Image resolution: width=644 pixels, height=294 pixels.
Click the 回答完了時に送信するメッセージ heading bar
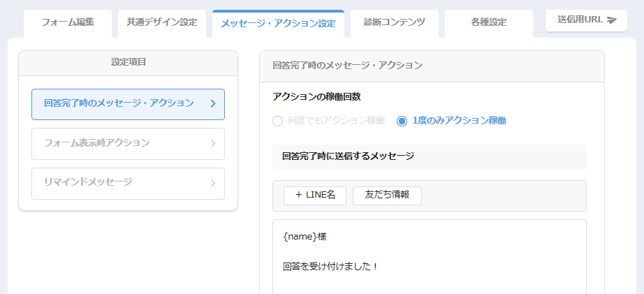coord(430,157)
